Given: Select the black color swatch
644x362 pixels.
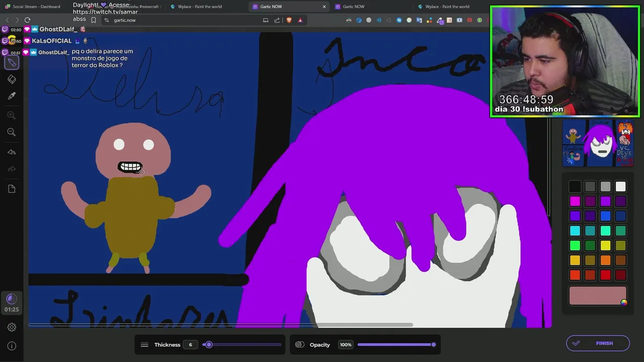Looking at the screenshot, I should pos(575,187).
